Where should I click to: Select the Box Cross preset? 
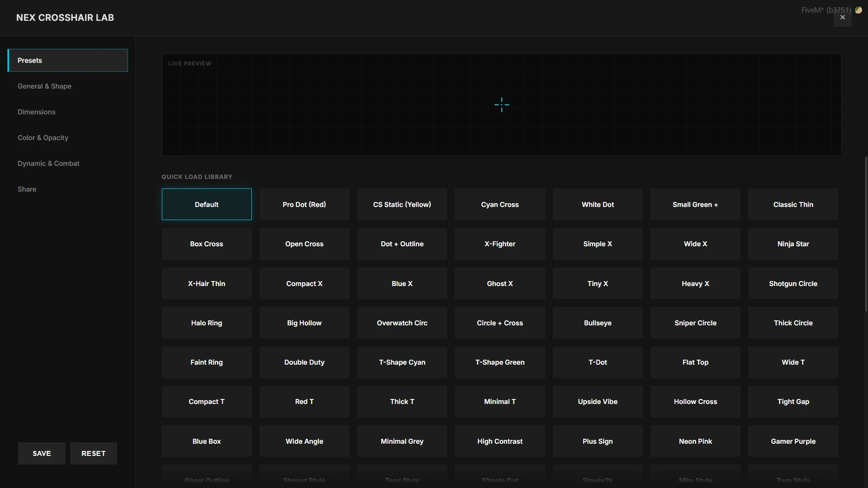(207, 244)
